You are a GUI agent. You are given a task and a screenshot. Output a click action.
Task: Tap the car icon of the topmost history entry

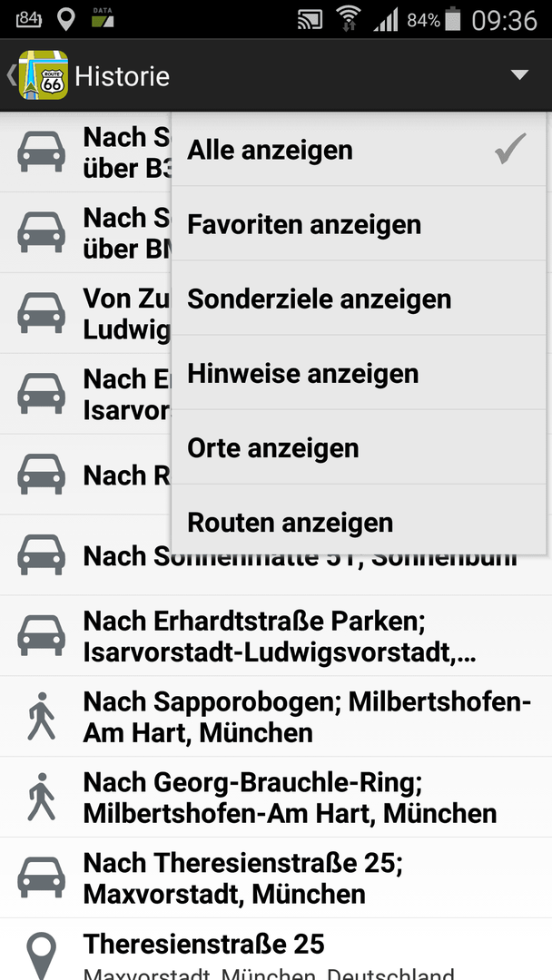coord(41,152)
